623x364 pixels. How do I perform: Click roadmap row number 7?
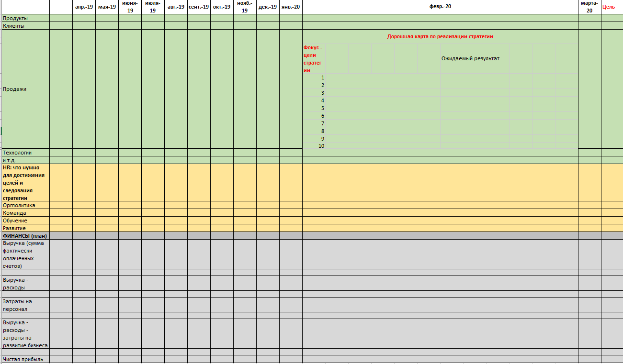[x=314, y=123]
